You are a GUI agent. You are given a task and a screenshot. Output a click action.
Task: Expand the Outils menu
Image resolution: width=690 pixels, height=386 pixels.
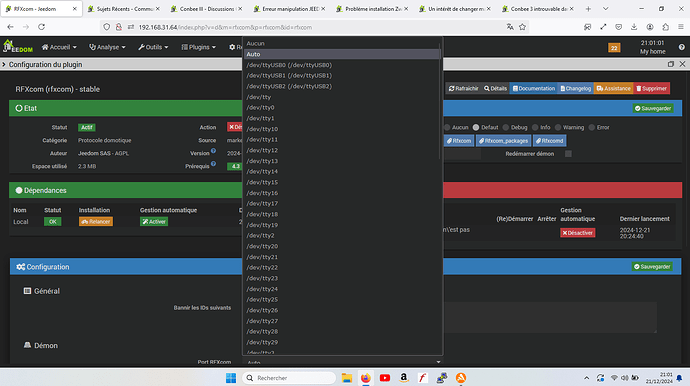(153, 47)
